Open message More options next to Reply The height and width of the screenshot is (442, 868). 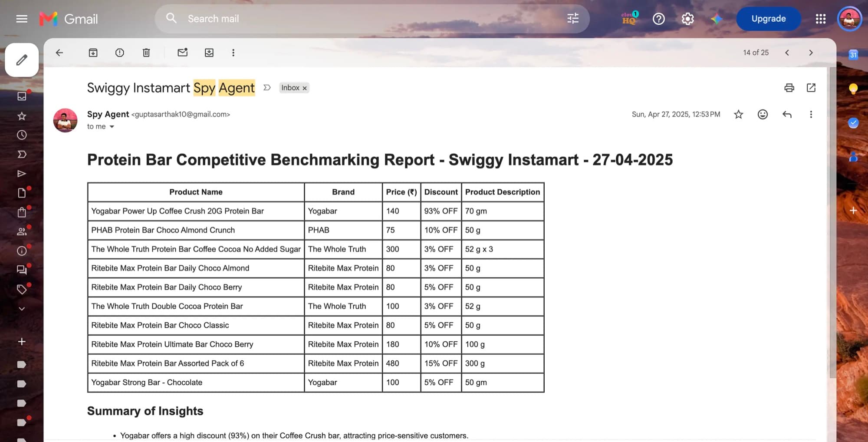811,114
